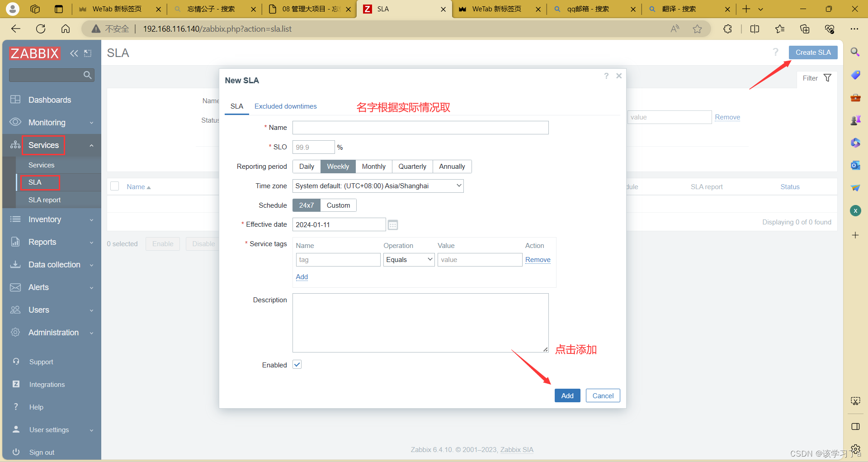Refresh the page using the reload icon
This screenshot has width=868, height=462.
tap(41, 29)
